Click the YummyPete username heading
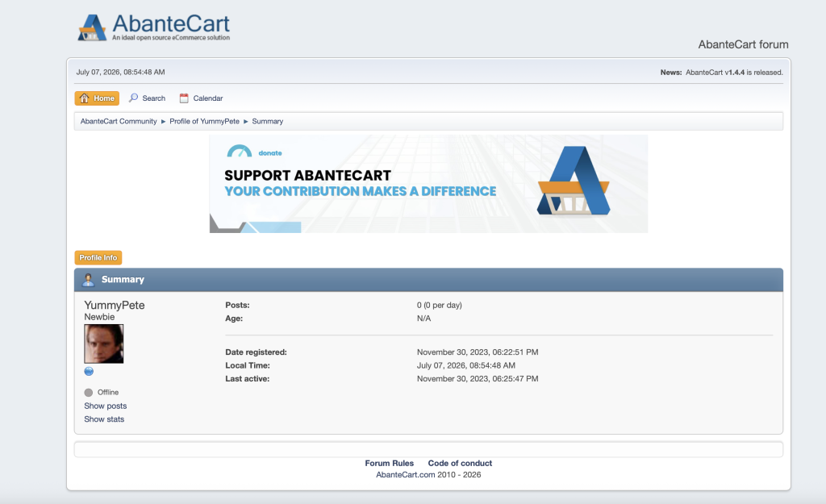 (115, 305)
